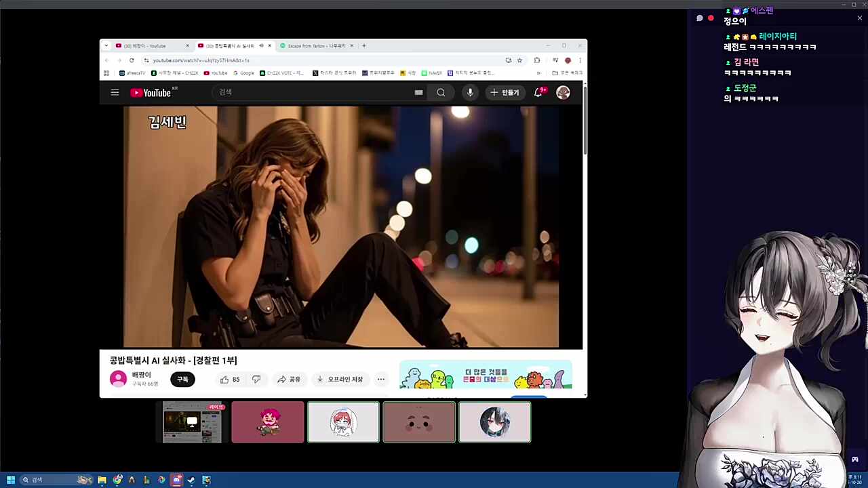Image resolution: width=868 pixels, height=488 pixels.
Task: Expand the bookmarks overflow chevron
Action: click(538, 73)
